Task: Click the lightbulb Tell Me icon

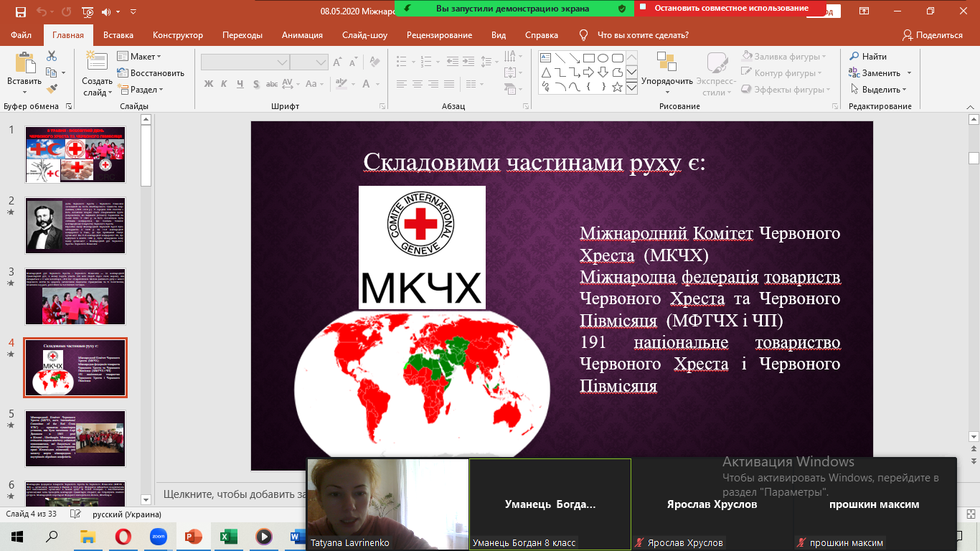Action: click(584, 35)
